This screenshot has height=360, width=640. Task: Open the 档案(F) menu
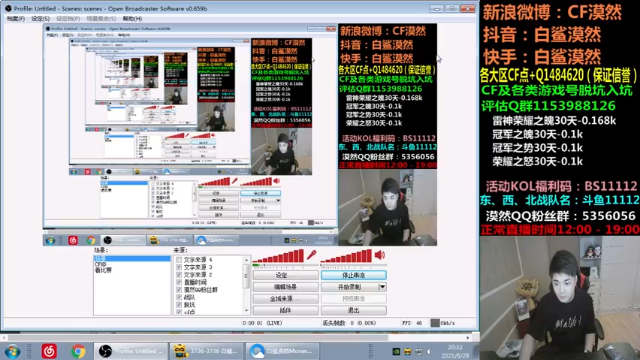[x=16, y=19]
